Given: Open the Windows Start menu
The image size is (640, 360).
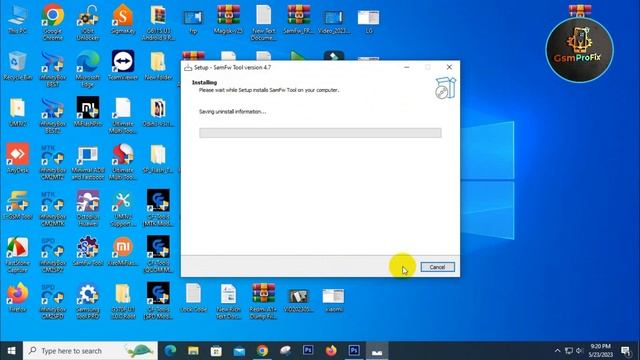Looking at the screenshot, I should tap(11, 351).
